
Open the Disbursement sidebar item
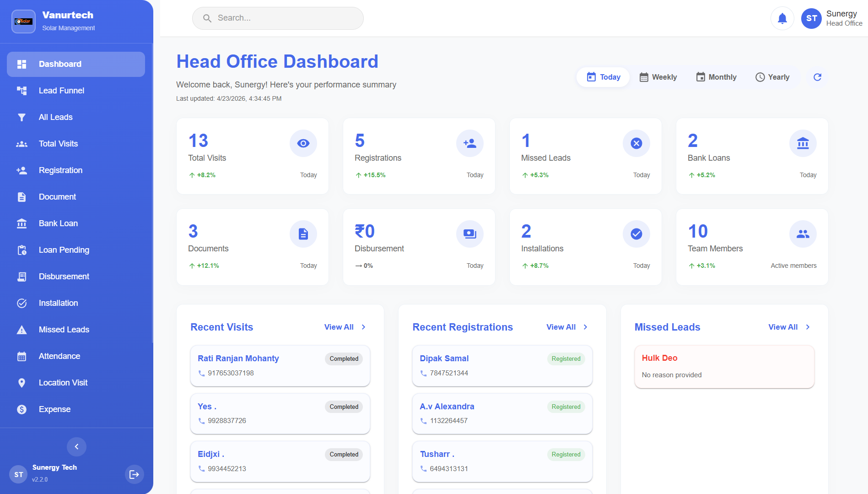[x=76, y=277]
